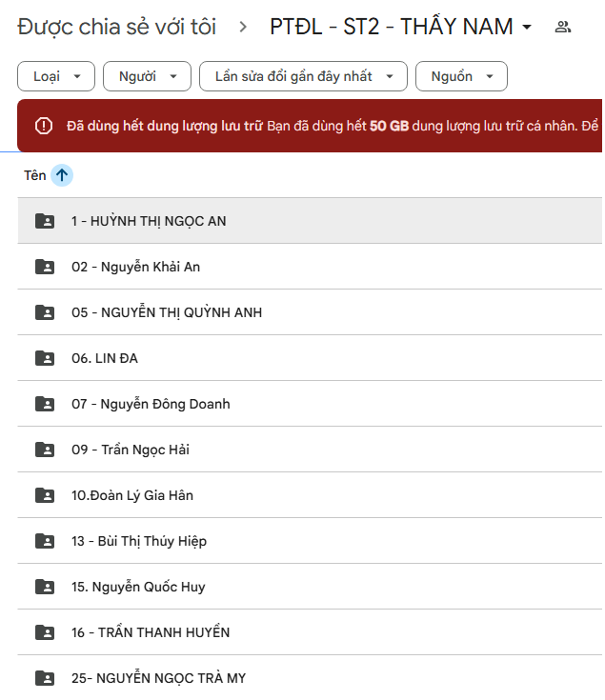Select folder 07 - Nguyễn Đông Doanh
This screenshot has width=605, height=700.
(x=151, y=404)
